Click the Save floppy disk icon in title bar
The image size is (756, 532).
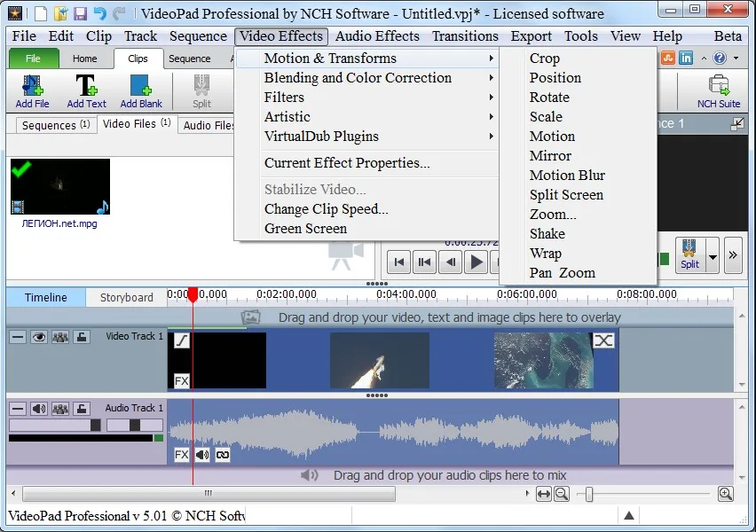click(80, 13)
